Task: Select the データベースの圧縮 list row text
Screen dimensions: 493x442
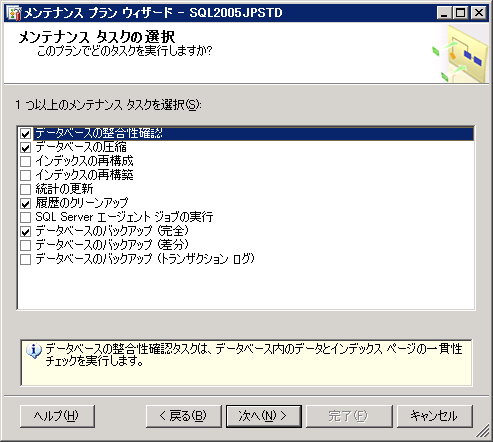Action: pyautogui.click(x=81, y=147)
